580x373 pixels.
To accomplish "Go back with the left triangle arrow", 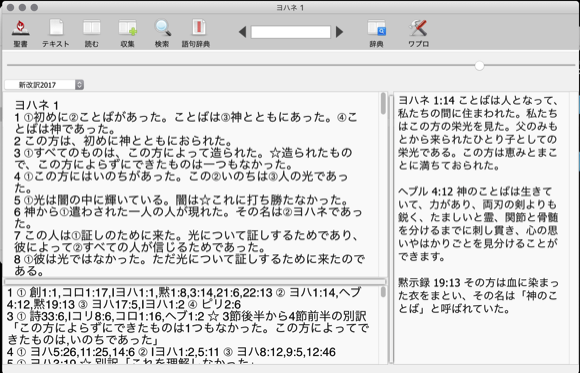I will 242,32.
